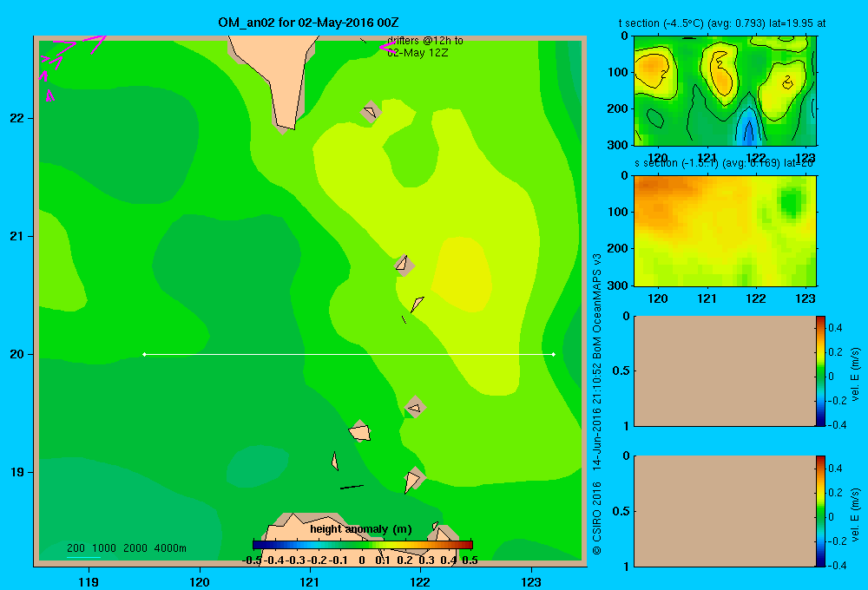Click the small island near 22N east of Taiwan
The height and width of the screenshot is (590, 868).
(x=371, y=112)
